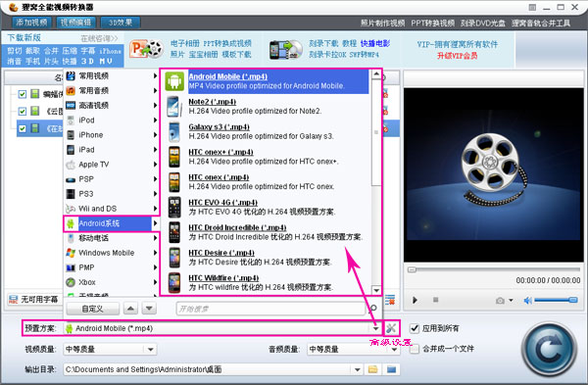Screen dimensions: 588x385
Task: Uncheck the first file's checkbox in list
Action: [x=23, y=94]
